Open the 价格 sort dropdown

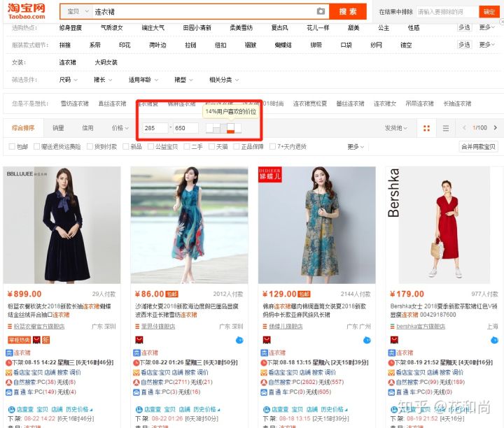click(x=120, y=128)
